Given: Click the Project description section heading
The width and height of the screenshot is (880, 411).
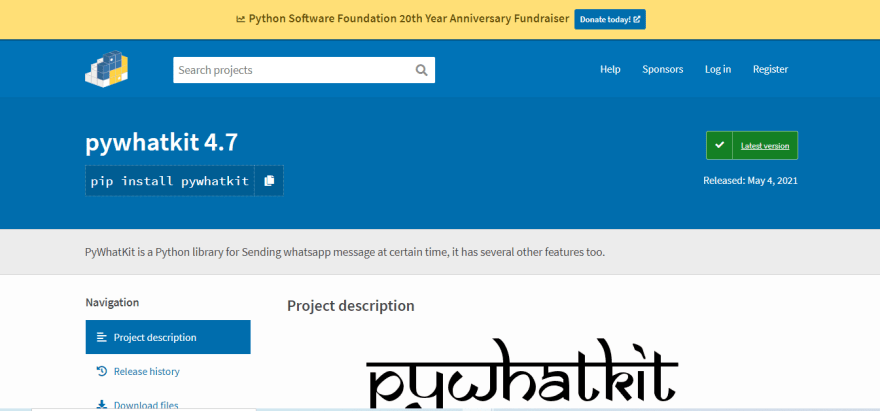Looking at the screenshot, I should [x=351, y=306].
